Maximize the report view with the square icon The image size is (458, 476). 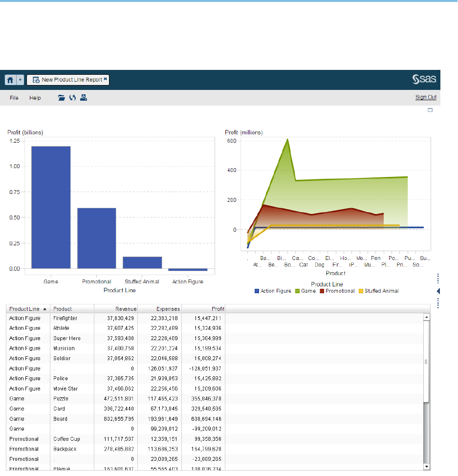(x=430, y=110)
